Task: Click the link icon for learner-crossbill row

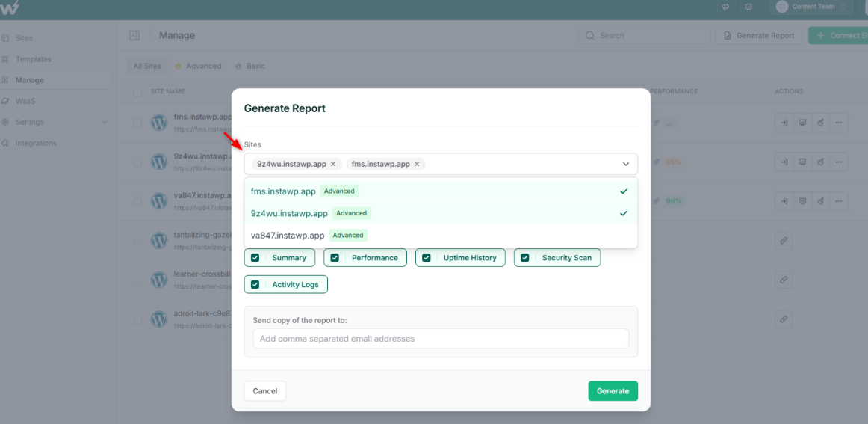Action: (784, 280)
